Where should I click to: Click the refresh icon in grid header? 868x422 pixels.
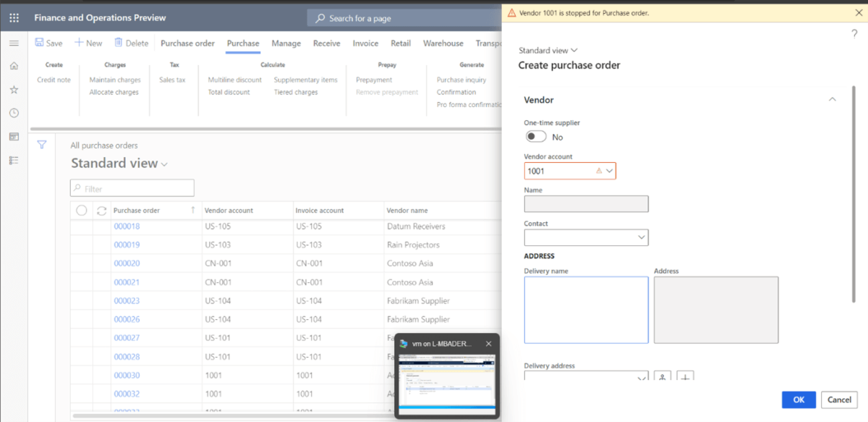pos(101,211)
